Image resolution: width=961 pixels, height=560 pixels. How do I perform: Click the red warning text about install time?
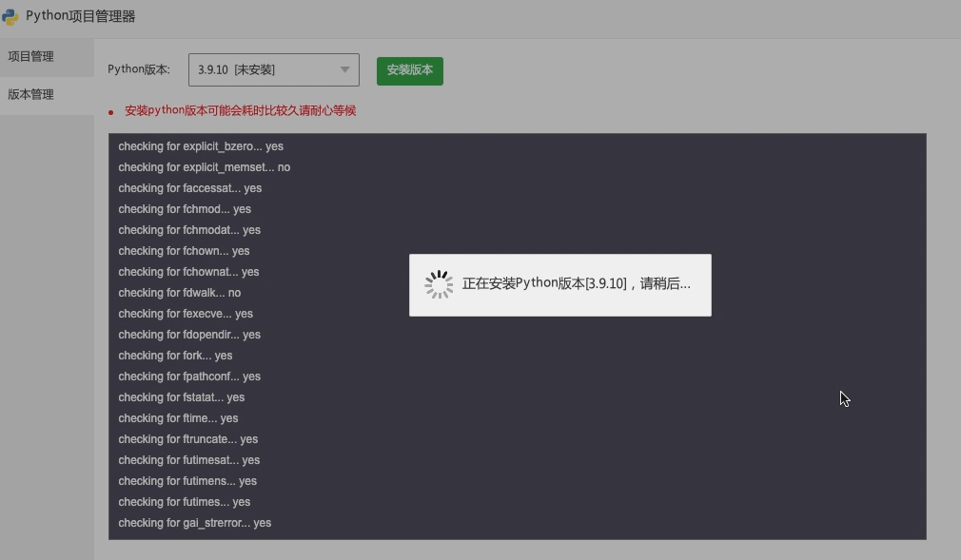pos(240,111)
